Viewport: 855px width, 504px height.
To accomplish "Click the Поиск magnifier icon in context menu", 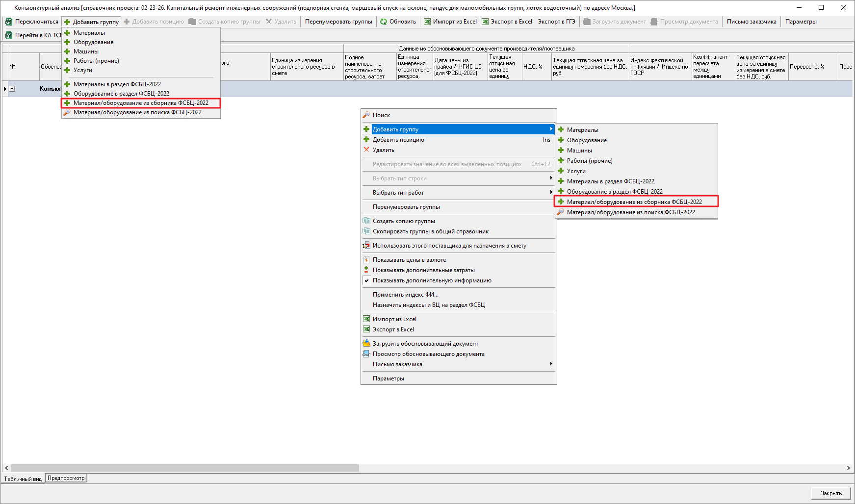I will (366, 115).
